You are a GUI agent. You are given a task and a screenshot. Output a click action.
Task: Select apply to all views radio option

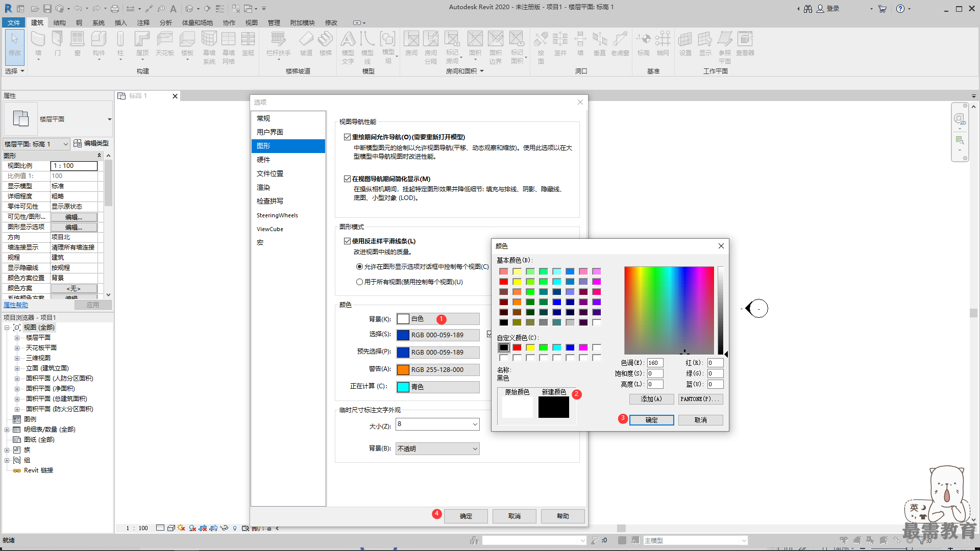click(359, 282)
